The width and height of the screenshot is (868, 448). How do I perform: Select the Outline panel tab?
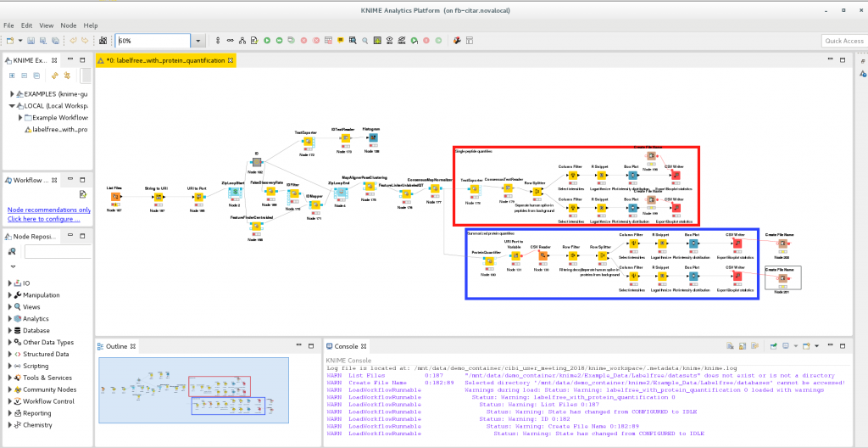[117, 346]
